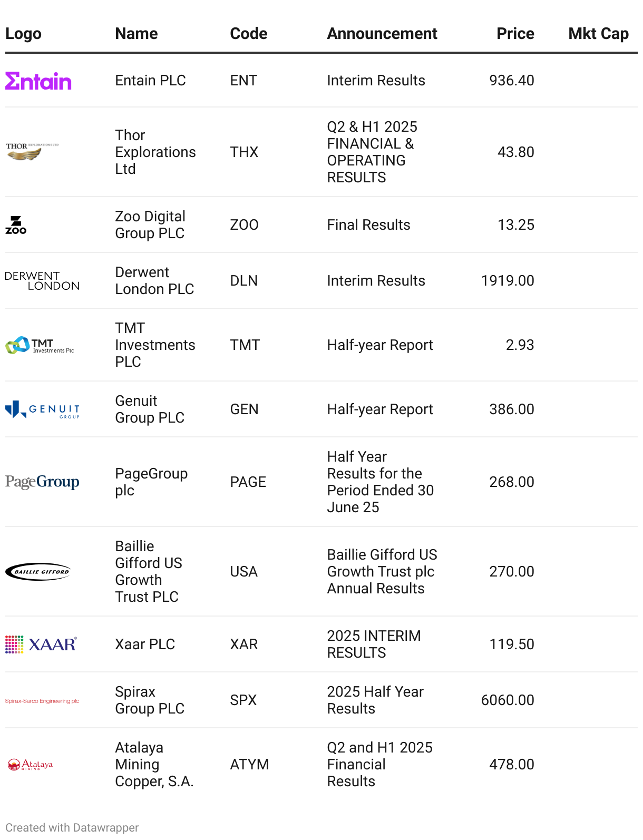This screenshot has height=840, width=643.
Task: Open the Created with Datawrapper link
Action: [x=72, y=827]
